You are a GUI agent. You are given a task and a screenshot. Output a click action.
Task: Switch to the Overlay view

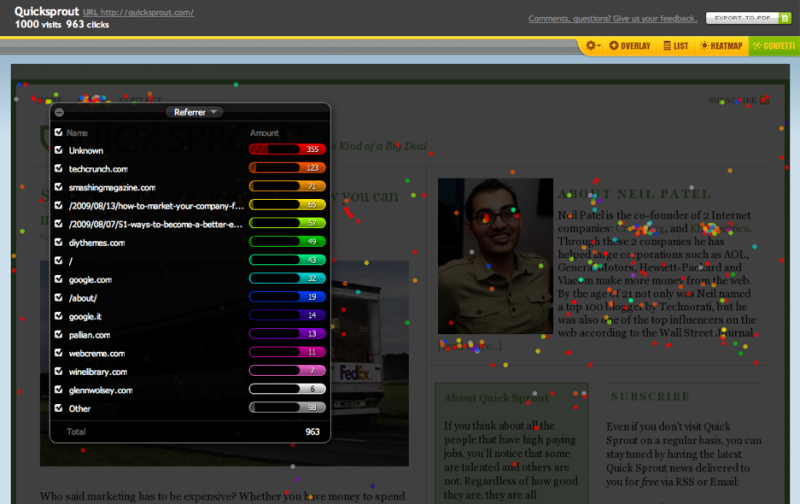click(x=630, y=46)
